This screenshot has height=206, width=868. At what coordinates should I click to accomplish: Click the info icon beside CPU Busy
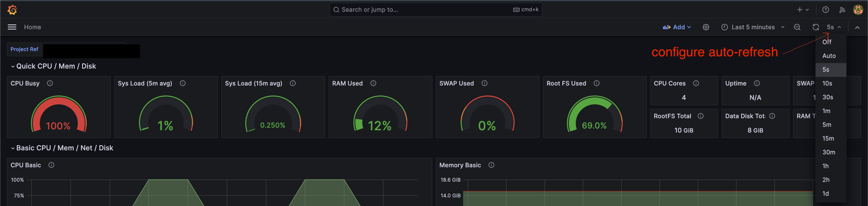tap(50, 83)
